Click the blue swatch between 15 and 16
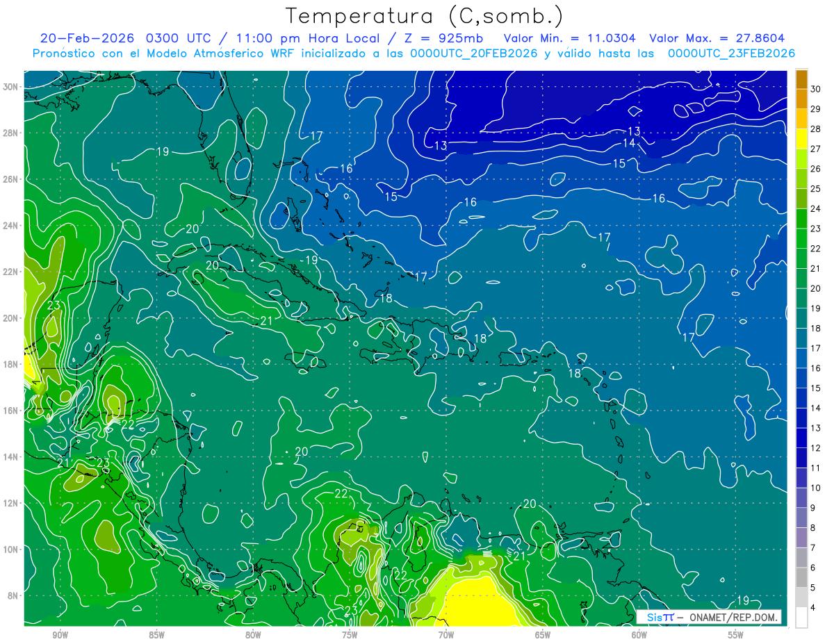834x644 pixels. coord(801,378)
